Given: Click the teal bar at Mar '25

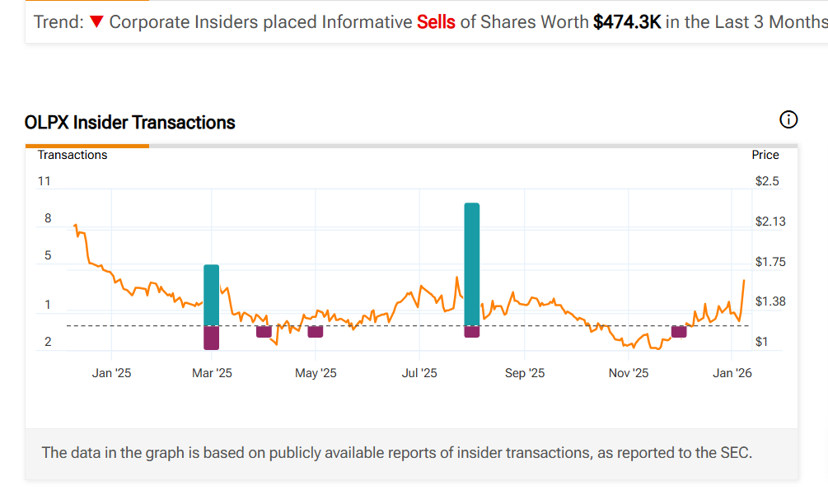Looking at the screenshot, I should [x=212, y=295].
